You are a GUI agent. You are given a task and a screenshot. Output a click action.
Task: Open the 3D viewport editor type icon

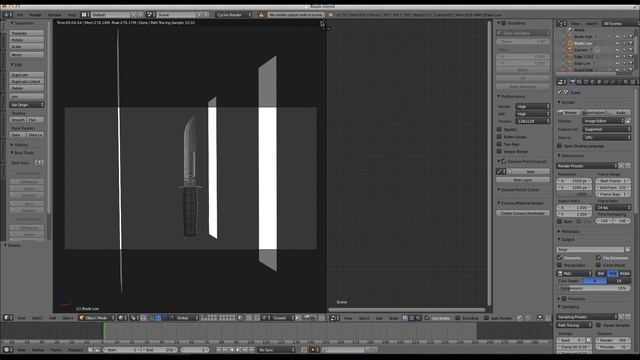pos(7,318)
